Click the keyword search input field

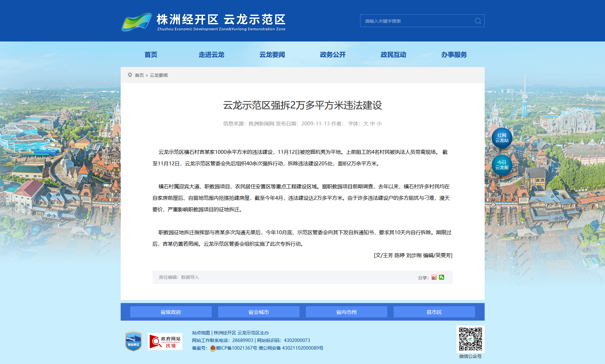tap(417, 21)
